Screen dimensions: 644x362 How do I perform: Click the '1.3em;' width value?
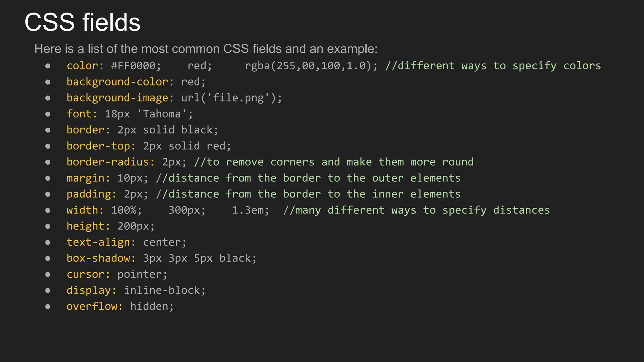click(x=251, y=210)
